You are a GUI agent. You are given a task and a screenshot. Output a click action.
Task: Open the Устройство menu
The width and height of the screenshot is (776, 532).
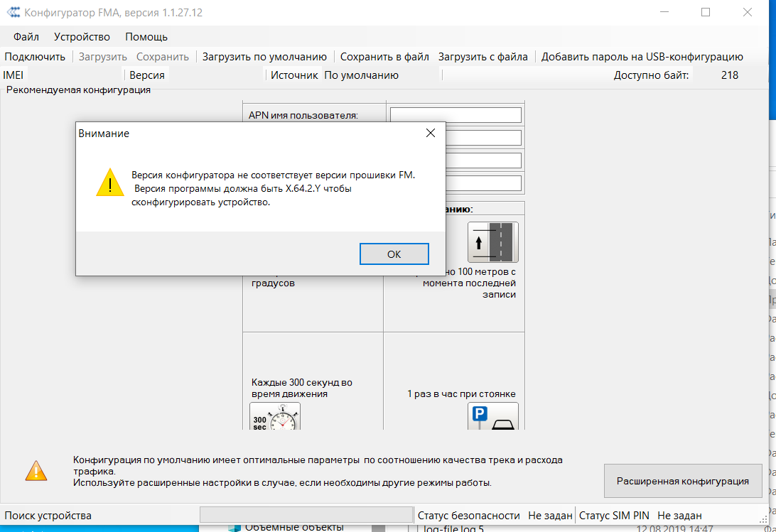pyautogui.click(x=82, y=37)
